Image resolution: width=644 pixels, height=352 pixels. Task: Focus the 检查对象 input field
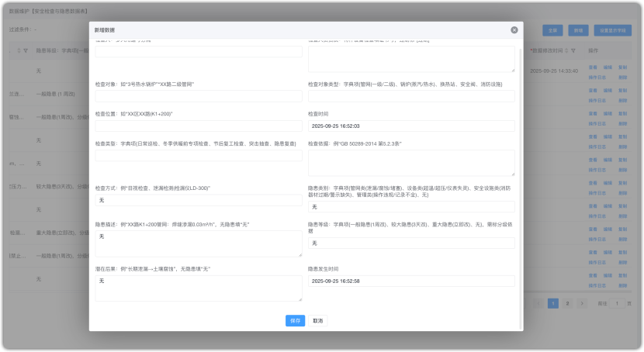tap(199, 96)
